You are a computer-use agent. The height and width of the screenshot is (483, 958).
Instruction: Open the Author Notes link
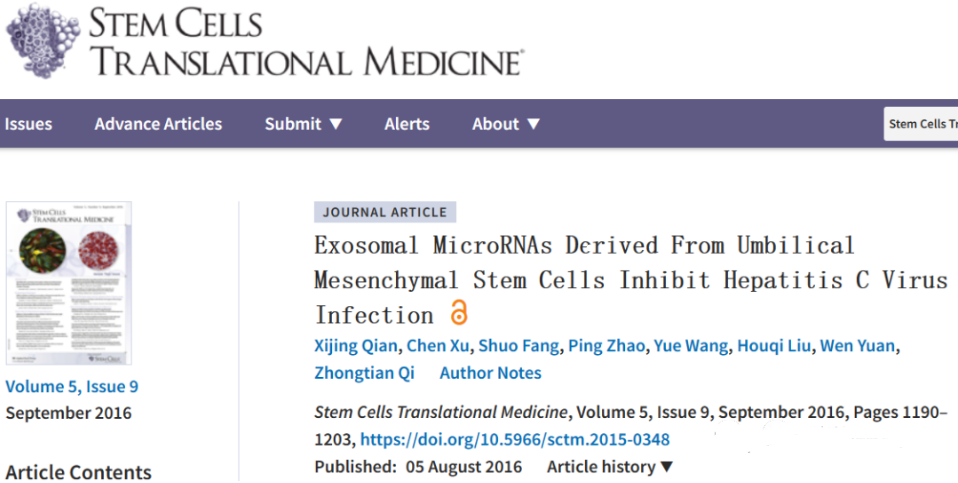click(491, 373)
